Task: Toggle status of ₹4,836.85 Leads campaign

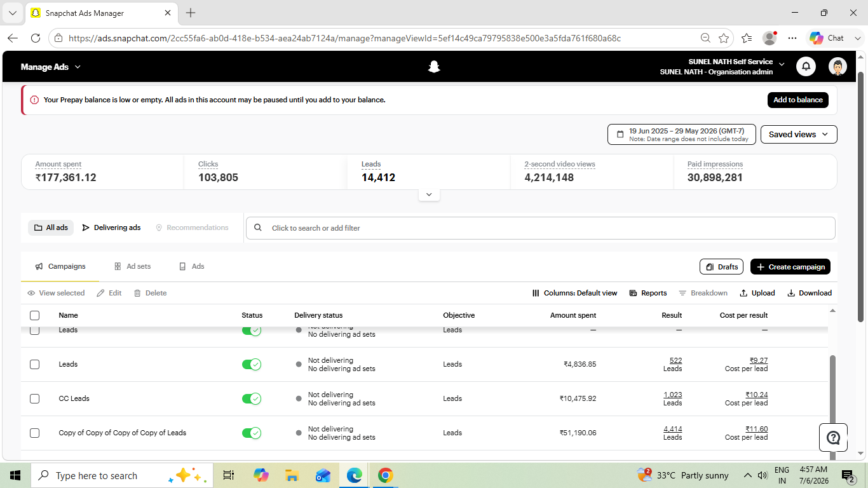Action: [252, 364]
